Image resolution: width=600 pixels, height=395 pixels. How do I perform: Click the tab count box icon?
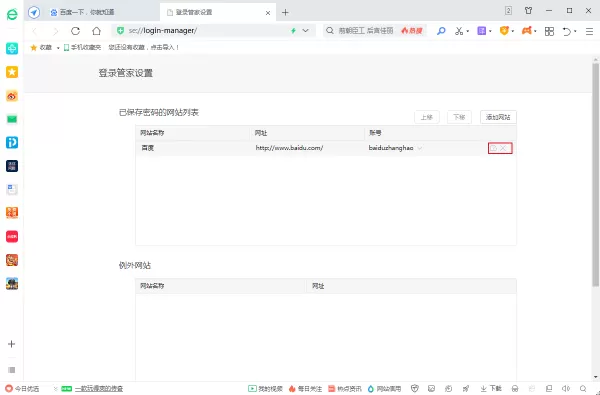point(508,11)
